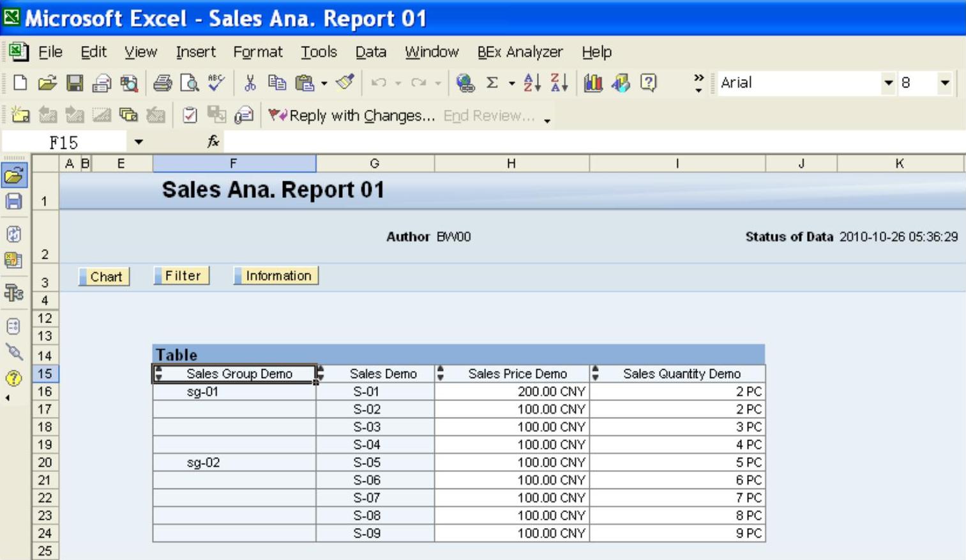966x560 pixels.
Task: Click the Insert Hyperlink globe icon
Action: (465, 82)
